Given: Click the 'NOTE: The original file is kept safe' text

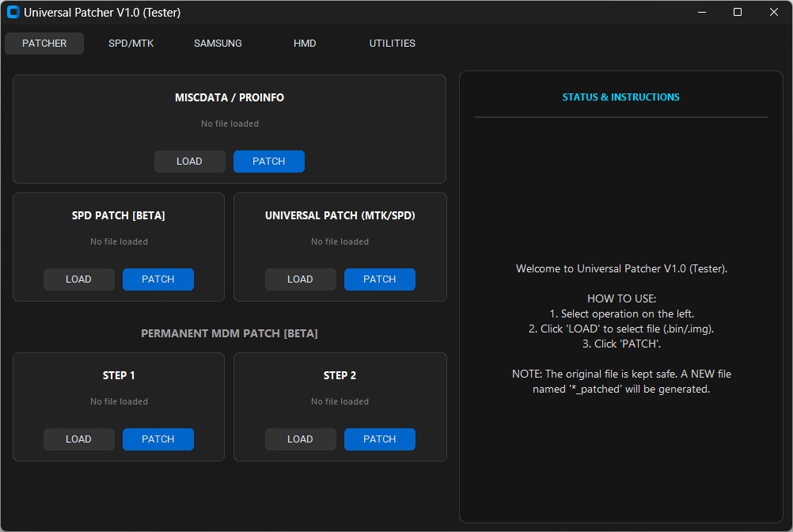Looking at the screenshot, I should (594, 374).
